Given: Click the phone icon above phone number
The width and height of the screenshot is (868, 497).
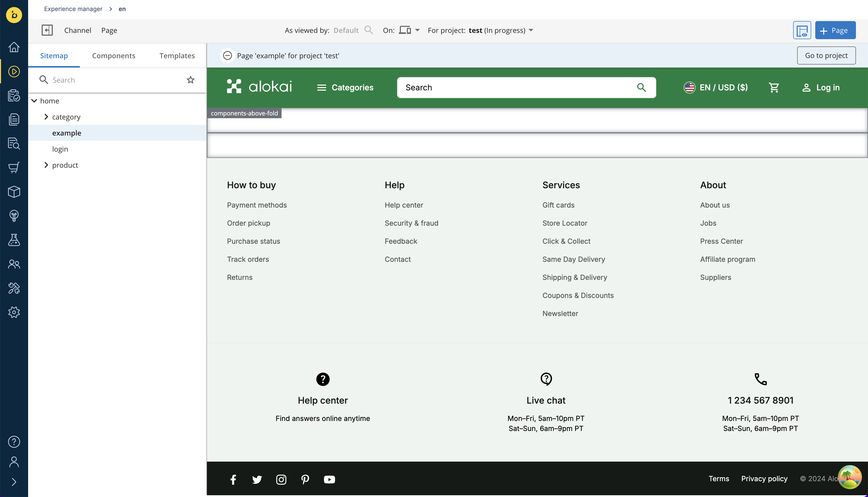Looking at the screenshot, I should pyautogui.click(x=761, y=379).
